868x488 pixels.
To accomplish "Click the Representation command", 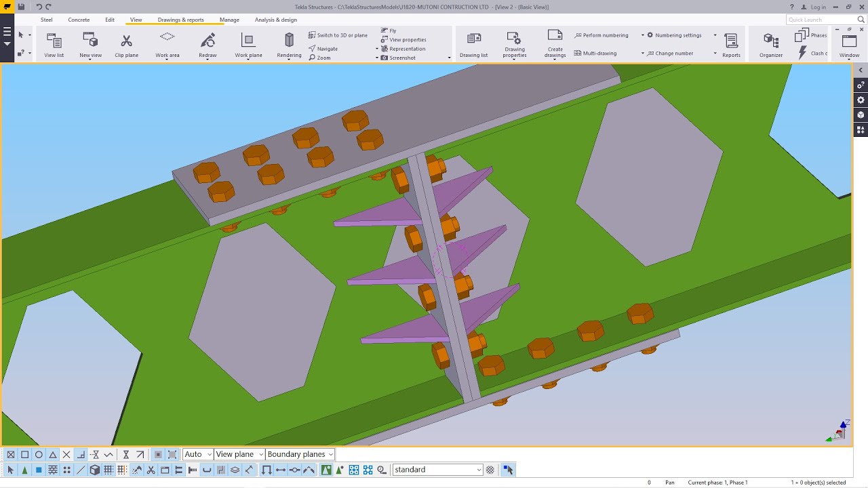I will coord(403,49).
